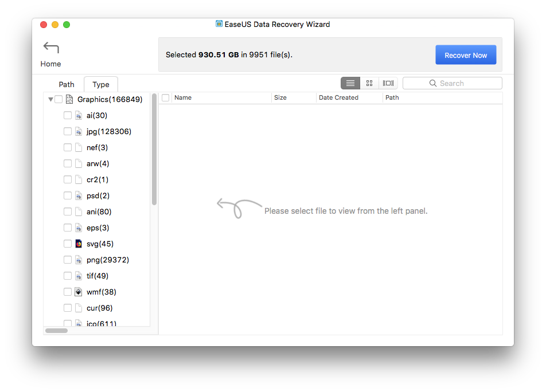Click the Recover Now button
This screenshot has width=546, height=392.
click(x=466, y=55)
